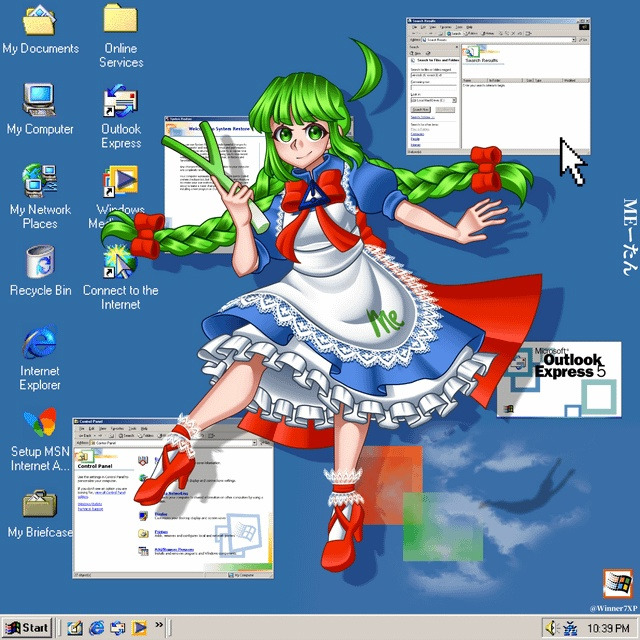The height and width of the screenshot is (640, 640).
Task: Click the Search button in Control Panel toolbar
Action: tap(127, 436)
